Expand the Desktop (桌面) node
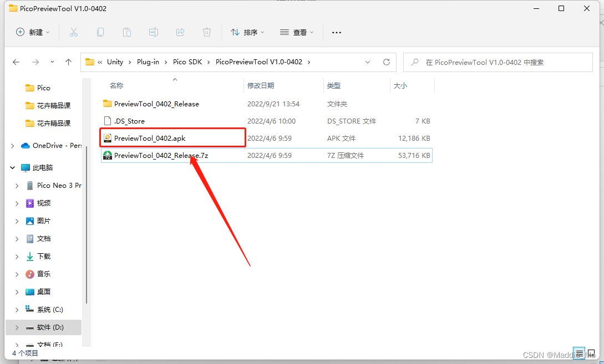 pyautogui.click(x=17, y=291)
